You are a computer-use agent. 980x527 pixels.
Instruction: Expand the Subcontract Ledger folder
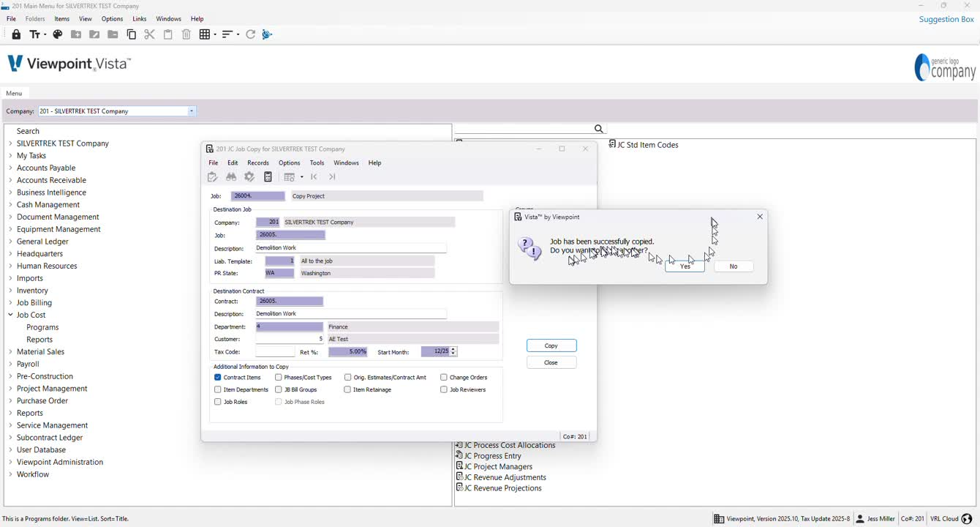(x=10, y=438)
